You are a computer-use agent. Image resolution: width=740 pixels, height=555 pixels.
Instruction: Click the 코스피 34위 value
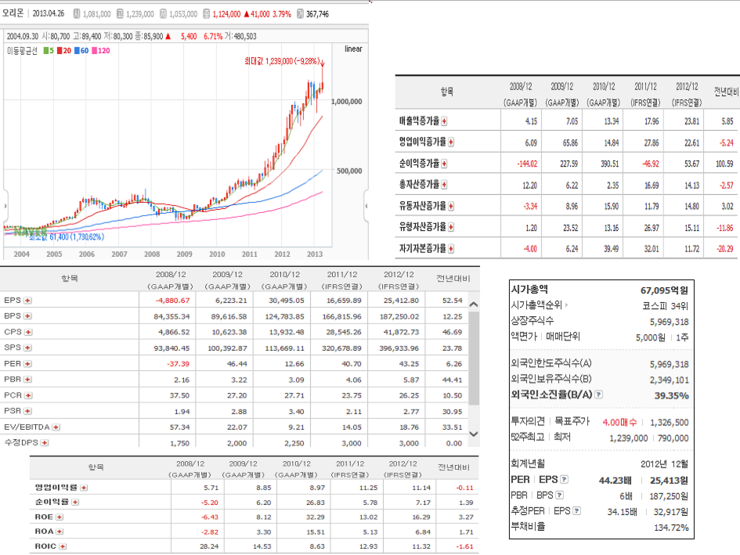[665, 306]
